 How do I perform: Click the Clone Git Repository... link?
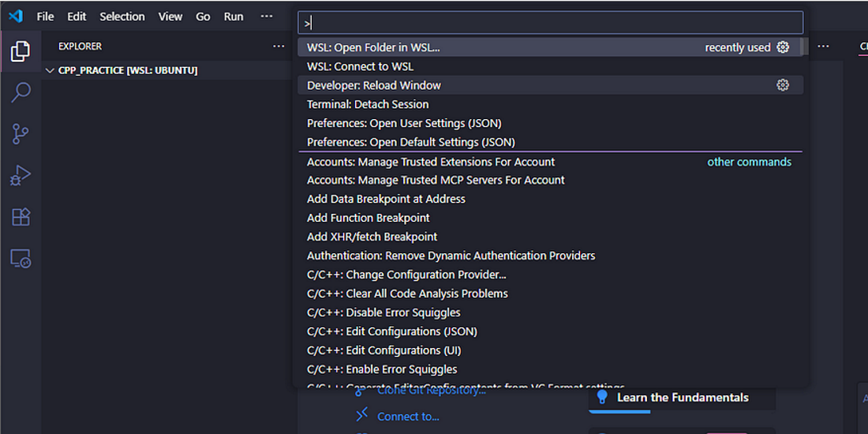(x=431, y=391)
